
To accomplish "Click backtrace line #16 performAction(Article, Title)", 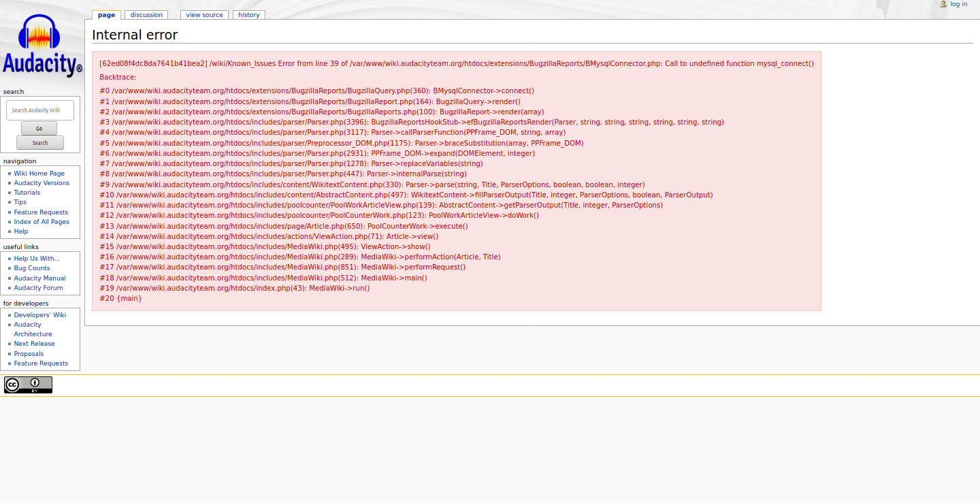I will tap(300, 257).
